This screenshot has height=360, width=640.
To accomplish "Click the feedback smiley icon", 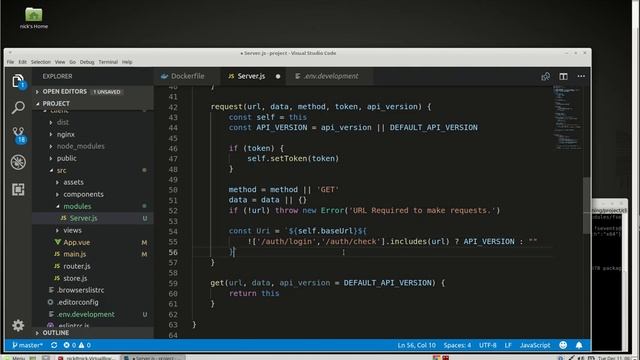I will 563,345.
